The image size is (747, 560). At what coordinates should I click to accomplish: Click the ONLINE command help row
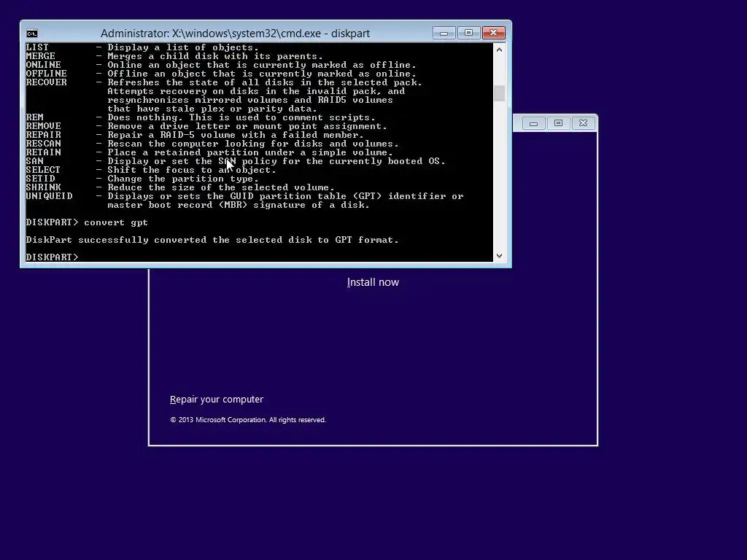click(x=221, y=65)
